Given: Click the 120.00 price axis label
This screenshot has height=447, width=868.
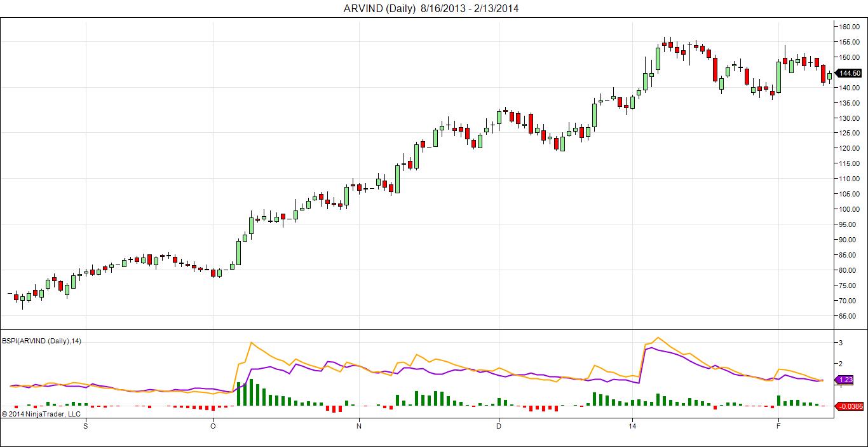Looking at the screenshot, I should 849,148.
